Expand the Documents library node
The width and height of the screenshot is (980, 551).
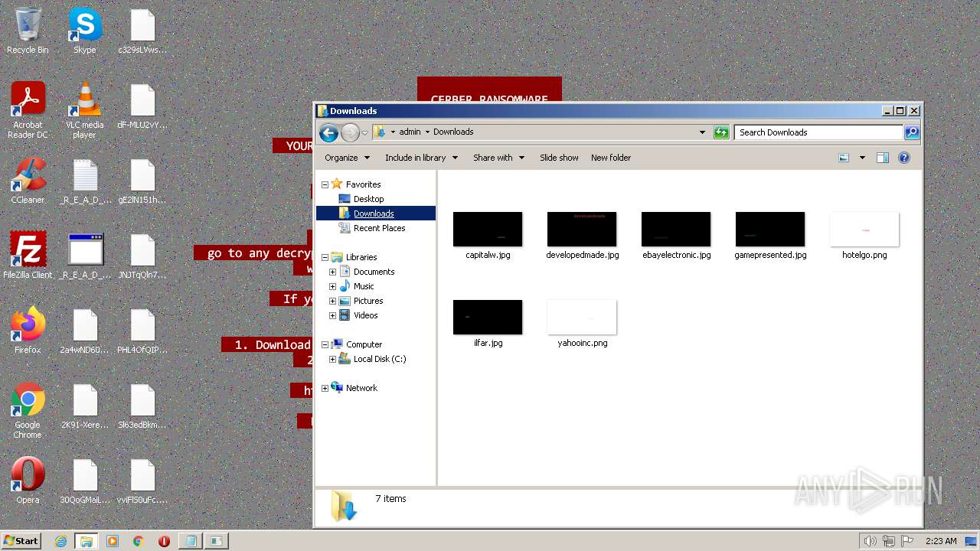click(x=332, y=272)
